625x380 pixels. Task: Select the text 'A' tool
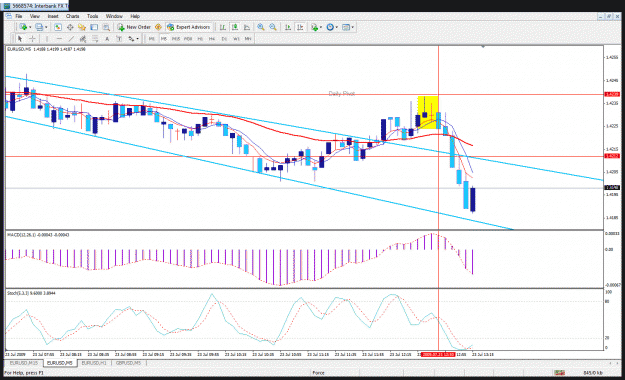coord(107,39)
